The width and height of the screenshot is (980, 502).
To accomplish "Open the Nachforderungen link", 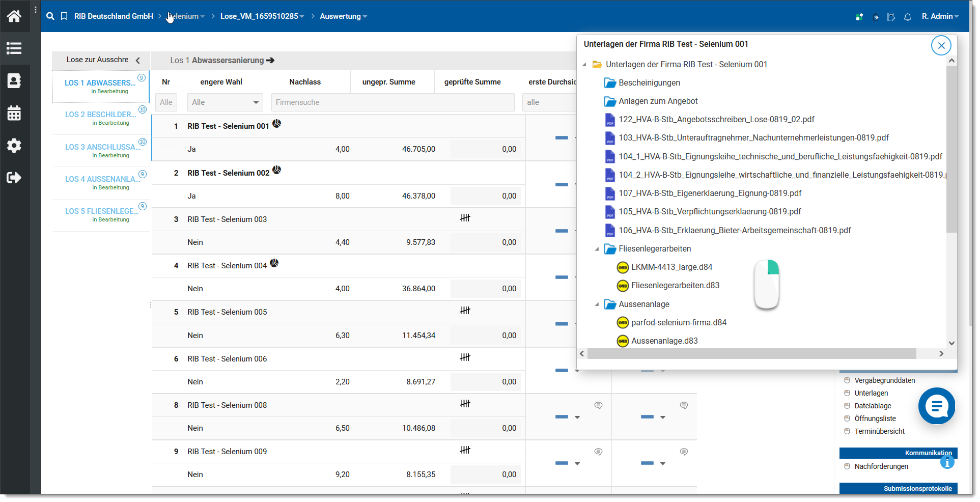I will click(881, 466).
